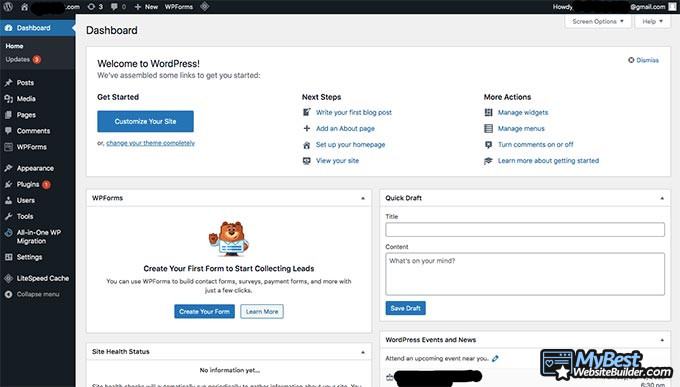Viewport: 680px width, 387px height.
Task: Collapse the Quick Draft widget
Action: [x=662, y=198]
